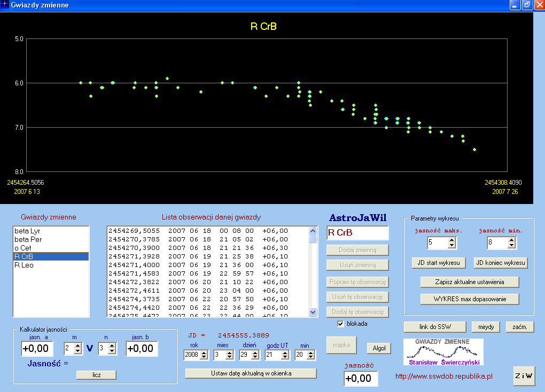This screenshot has height=392, width=545.
Task: Increase the m spinner in Kalkulator jasności
Action: (78, 346)
